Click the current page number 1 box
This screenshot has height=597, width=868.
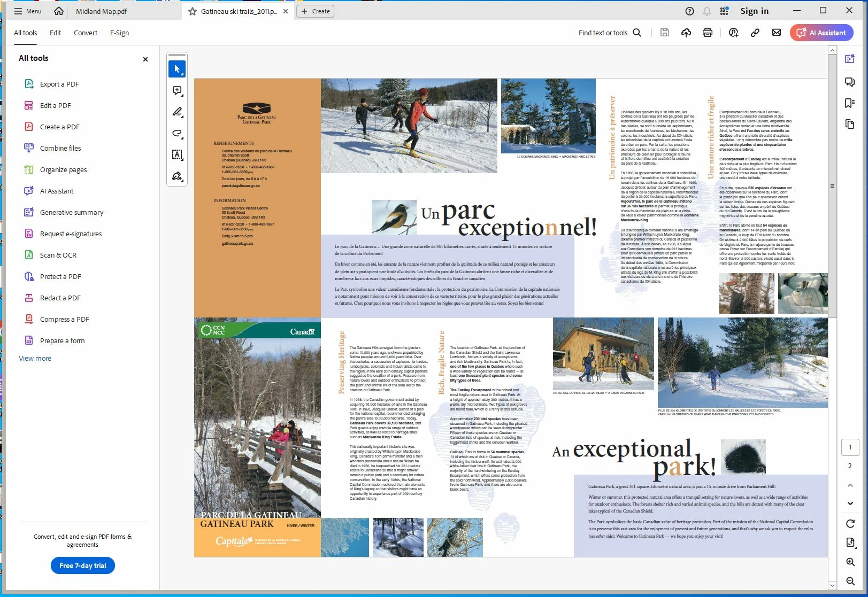[x=850, y=447]
